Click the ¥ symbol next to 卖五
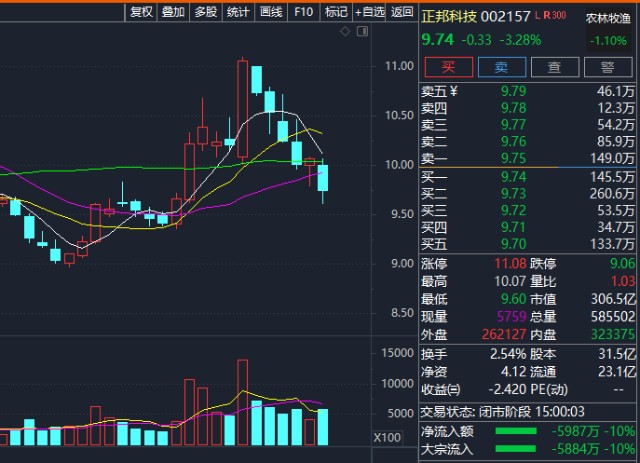640x463 pixels. click(x=453, y=91)
